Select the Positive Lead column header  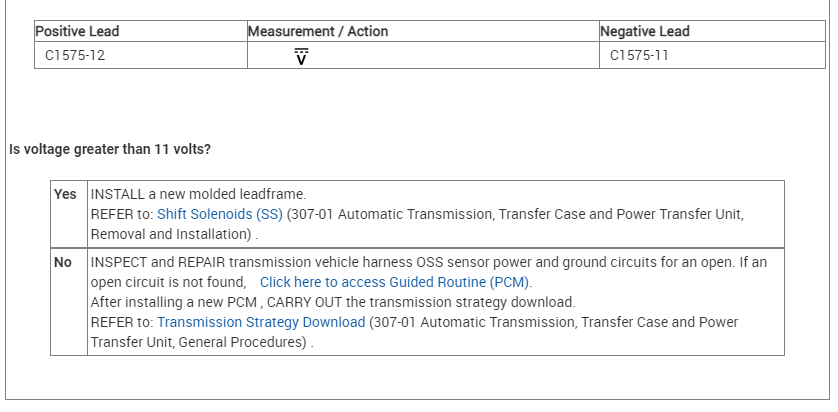(77, 31)
